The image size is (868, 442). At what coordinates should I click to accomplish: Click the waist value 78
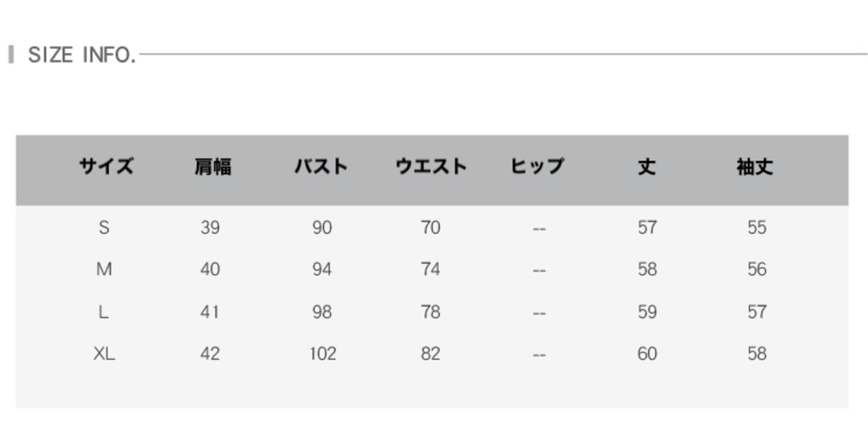point(431,312)
